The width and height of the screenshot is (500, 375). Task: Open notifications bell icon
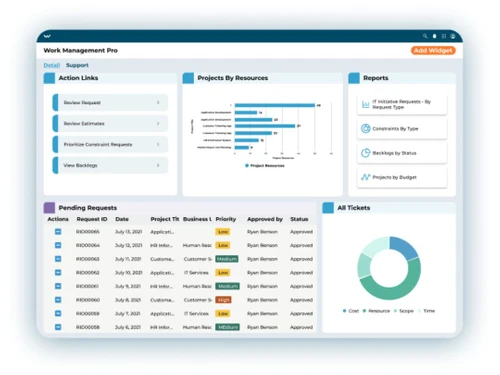pos(434,36)
